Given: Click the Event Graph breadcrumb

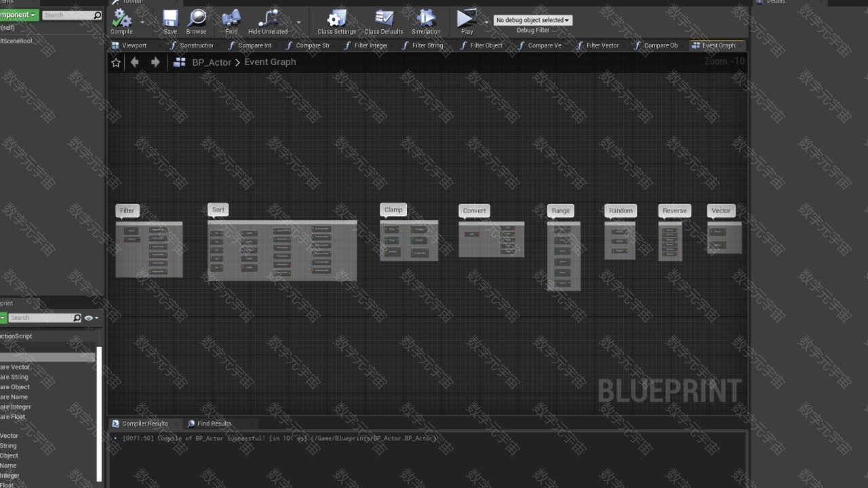Looking at the screenshot, I should (270, 62).
